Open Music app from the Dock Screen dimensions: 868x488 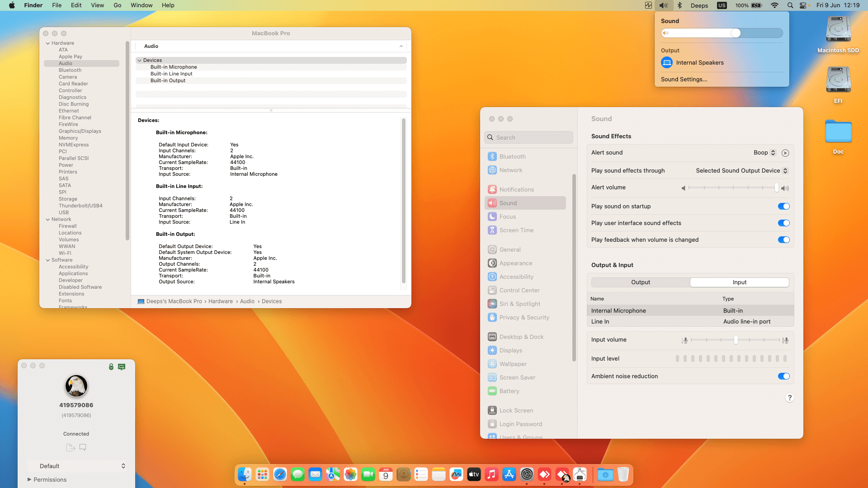click(491, 474)
